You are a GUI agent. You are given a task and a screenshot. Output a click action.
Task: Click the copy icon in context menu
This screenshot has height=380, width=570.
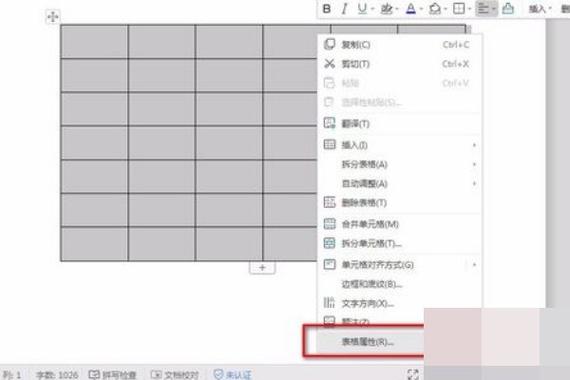(329, 44)
